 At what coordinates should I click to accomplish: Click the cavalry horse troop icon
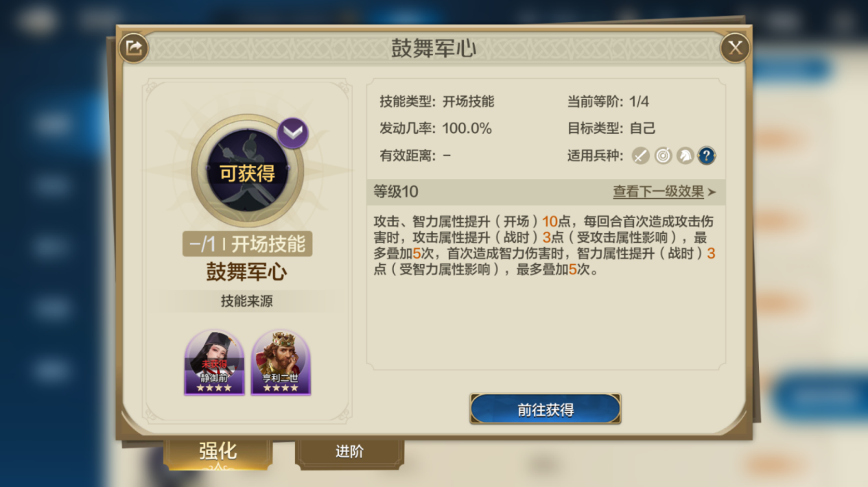pyautogui.click(x=685, y=156)
